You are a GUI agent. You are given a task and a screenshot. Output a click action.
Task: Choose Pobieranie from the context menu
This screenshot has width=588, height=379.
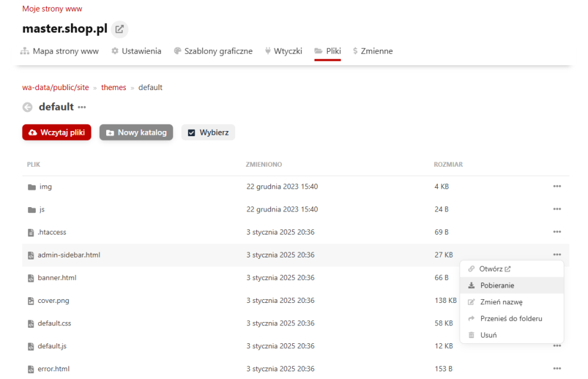pyautogui.click(x=497, y=286)
